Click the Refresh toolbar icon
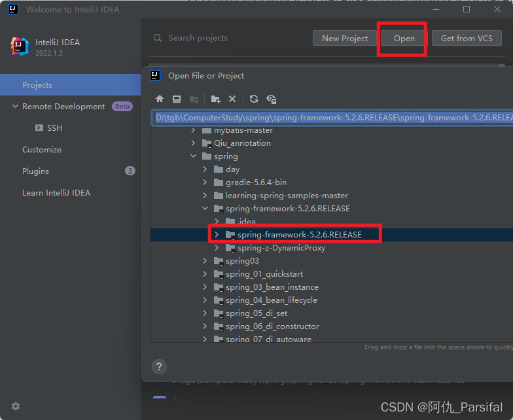Image resolution: width=513 pixels, height=420 pixels. (254, 99)
